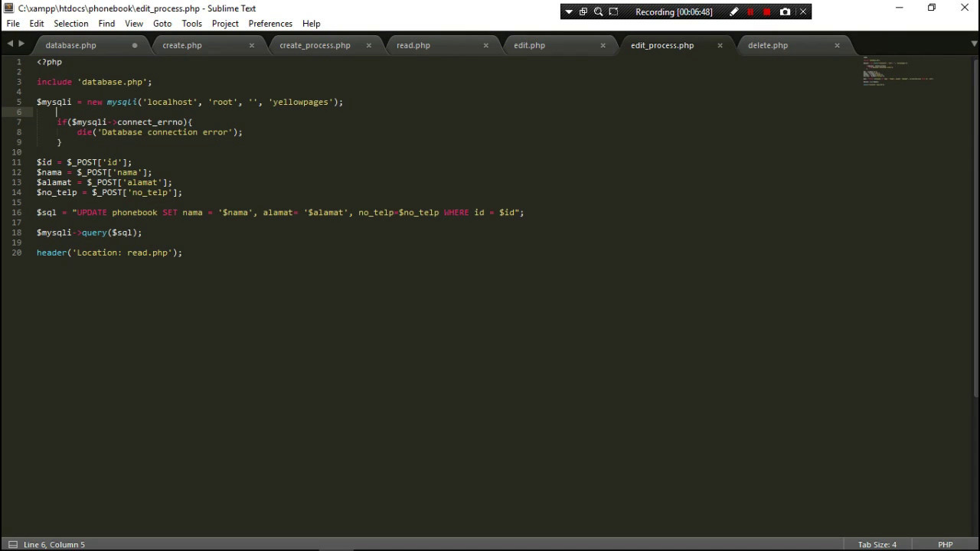
Task: Go to next tab with right arrow
Action: [21, 44]
